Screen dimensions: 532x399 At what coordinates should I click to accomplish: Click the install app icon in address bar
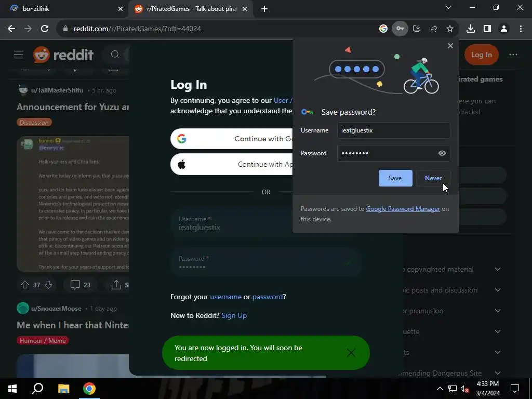417,29
